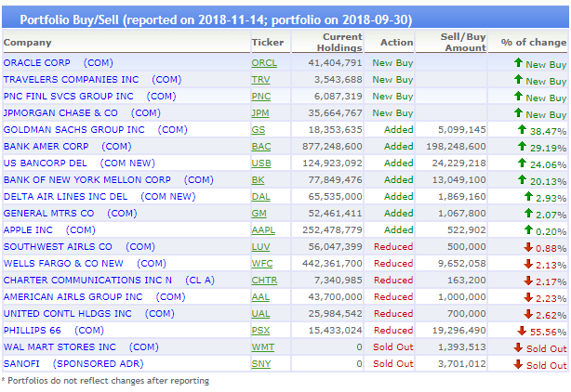Sort by % of change header
Screen dimensions: 571x392
click(x=533, y=43)
